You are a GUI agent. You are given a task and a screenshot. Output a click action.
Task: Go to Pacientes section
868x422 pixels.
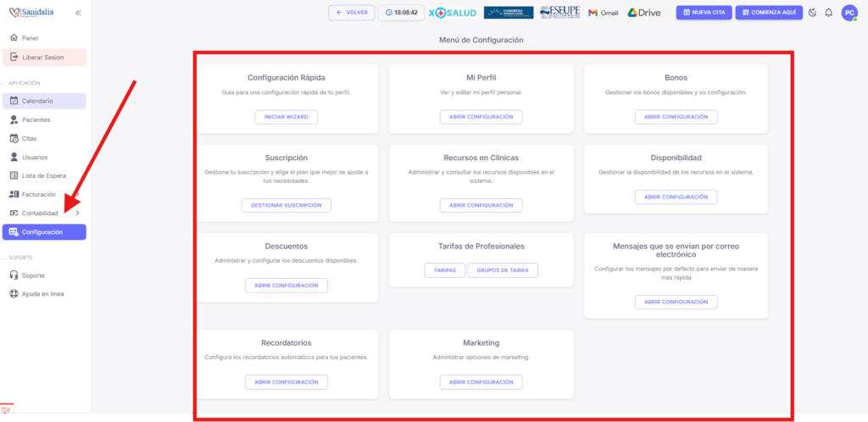(44, 119)
